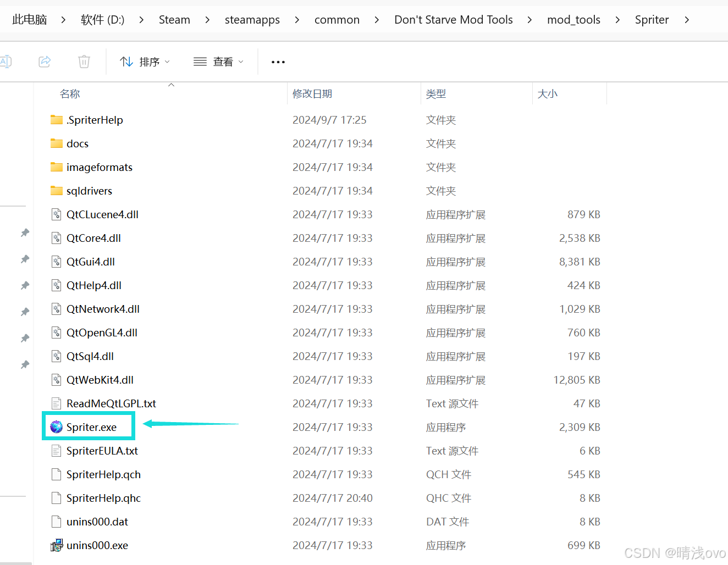
Task: Click the QCH 文件 type cell
Action: [449, 474]
